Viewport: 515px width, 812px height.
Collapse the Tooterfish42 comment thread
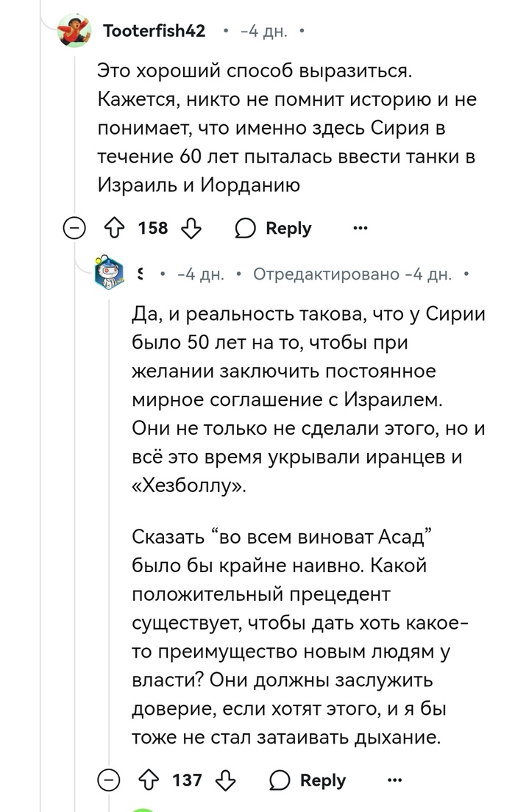(74, 229)
